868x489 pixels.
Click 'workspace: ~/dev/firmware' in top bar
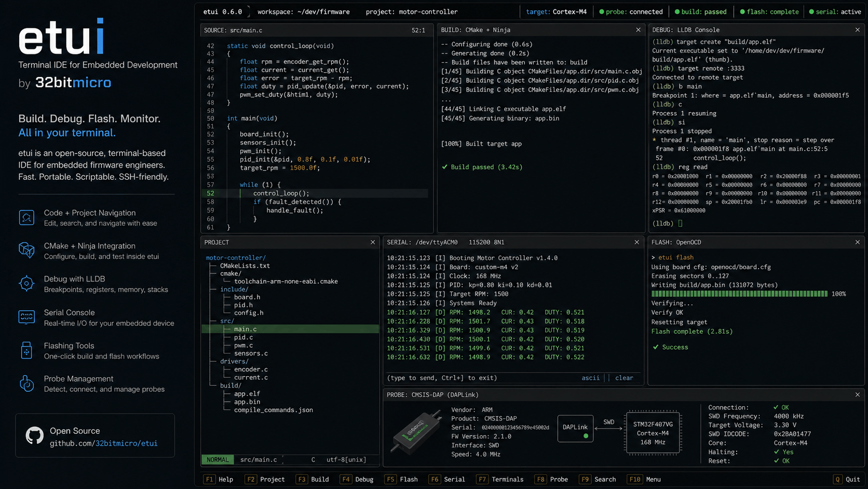[304, 11]
